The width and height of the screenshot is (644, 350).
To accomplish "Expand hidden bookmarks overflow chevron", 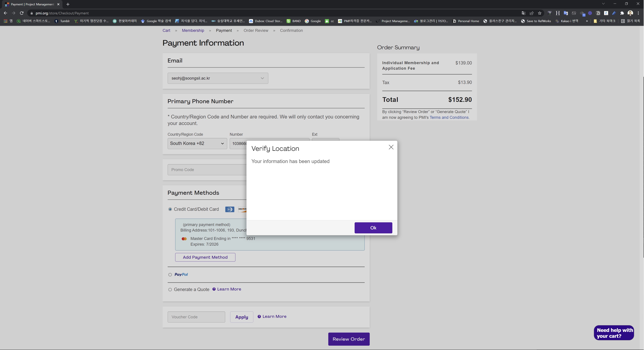I will (587, 21).
